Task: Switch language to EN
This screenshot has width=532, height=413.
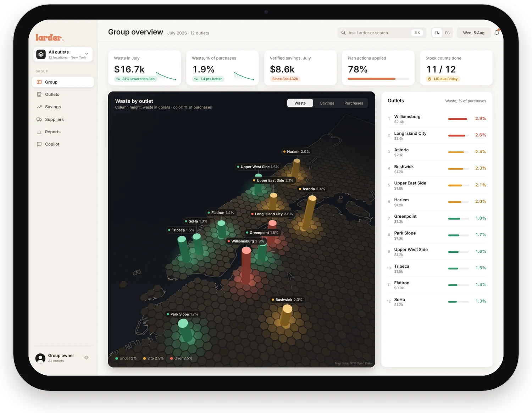Action: tap(437, 33)
